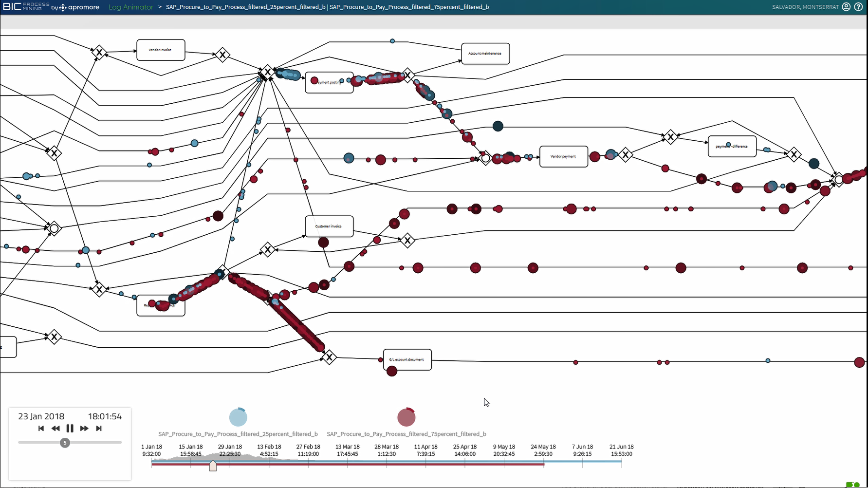Click the skip-to-end playback icon
Viewport: 868px width, 488px height.
99,429
